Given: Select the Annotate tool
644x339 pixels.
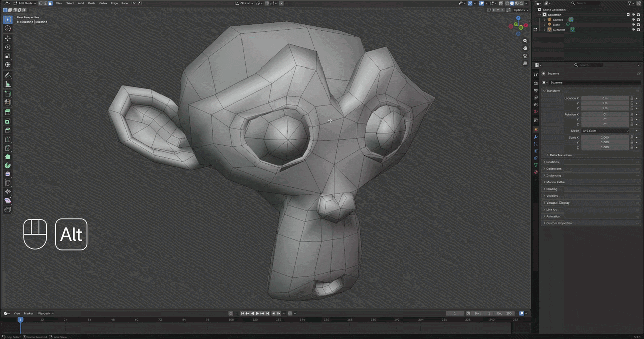Looking at the screenshot, I should tap(8, 75).
